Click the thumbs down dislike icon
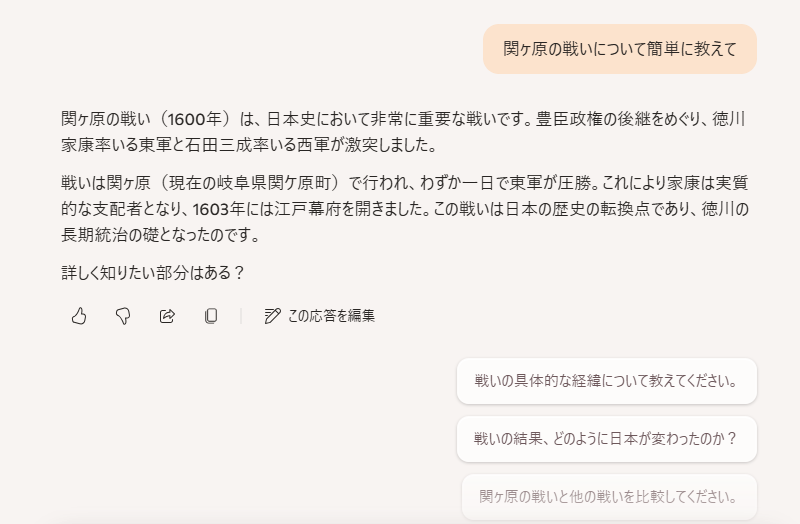This screenshot has height=524, width=800. 123,316
